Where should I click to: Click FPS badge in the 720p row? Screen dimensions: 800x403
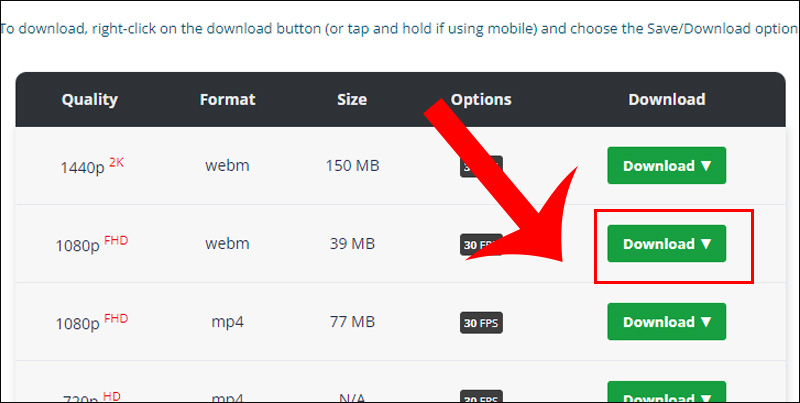click(481, 396)
